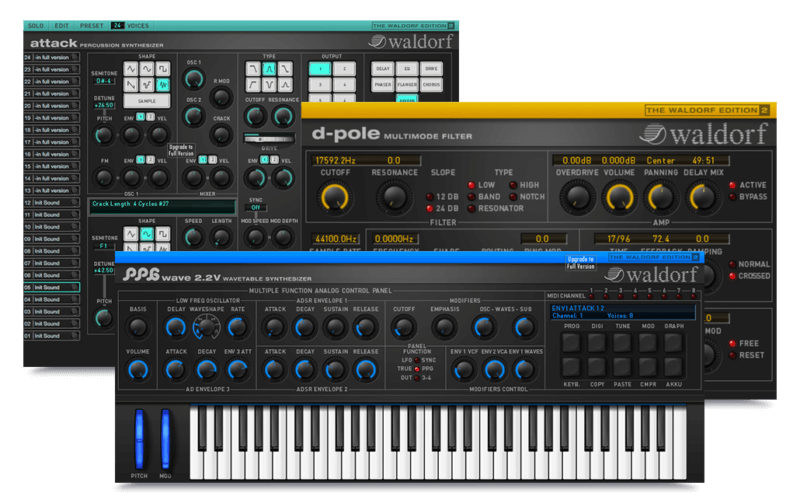Screen dimensions: 800x503
Task: Select sound slot 11 Init Sound in Attack
Action: coord(52,215)
